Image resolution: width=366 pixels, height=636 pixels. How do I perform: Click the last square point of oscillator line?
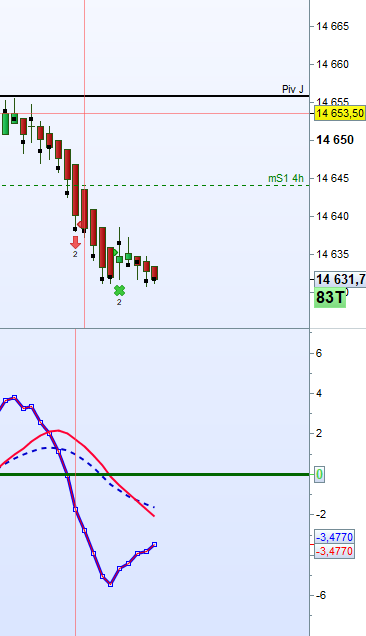(x=155, y=544)
